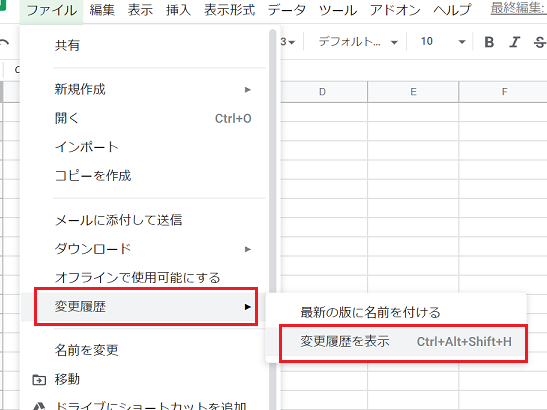Screen dimensions: 547x410
Task: Choose 最新の版に名前を付ける submenu item
Action: [396, 312]
